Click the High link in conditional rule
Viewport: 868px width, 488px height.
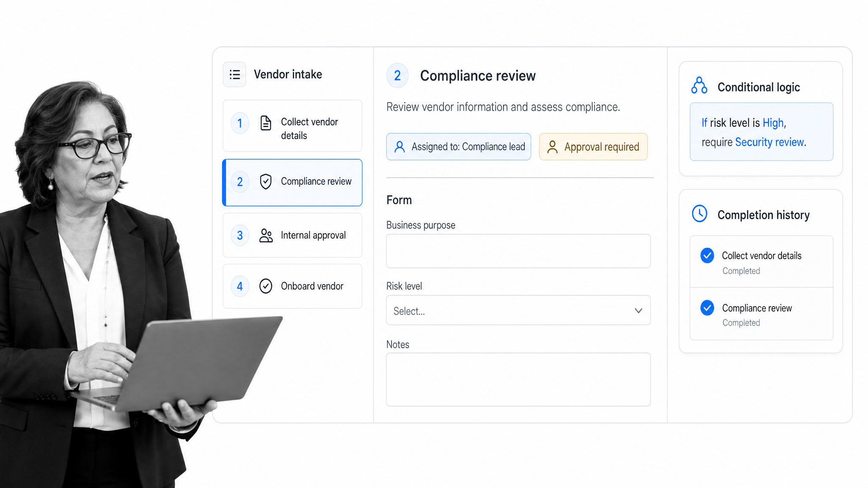coord(773,123)
